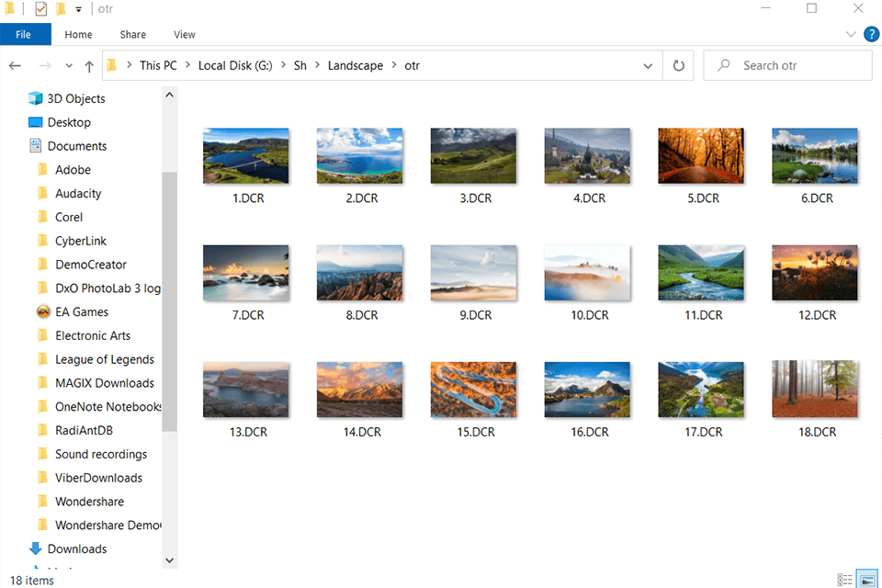Viewport: 882px width, 588px height.
Task: Select the 4.DCR thumbnail
Action: click(x=587, y=156)
